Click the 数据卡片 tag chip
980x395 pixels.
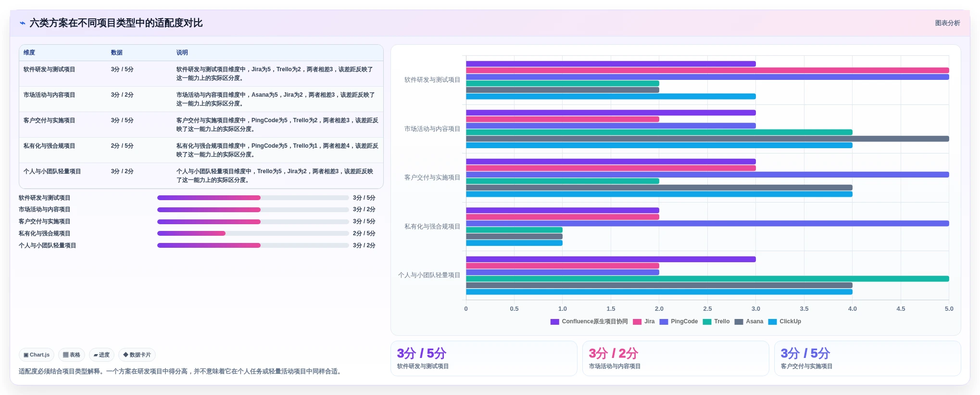(137, 355)
